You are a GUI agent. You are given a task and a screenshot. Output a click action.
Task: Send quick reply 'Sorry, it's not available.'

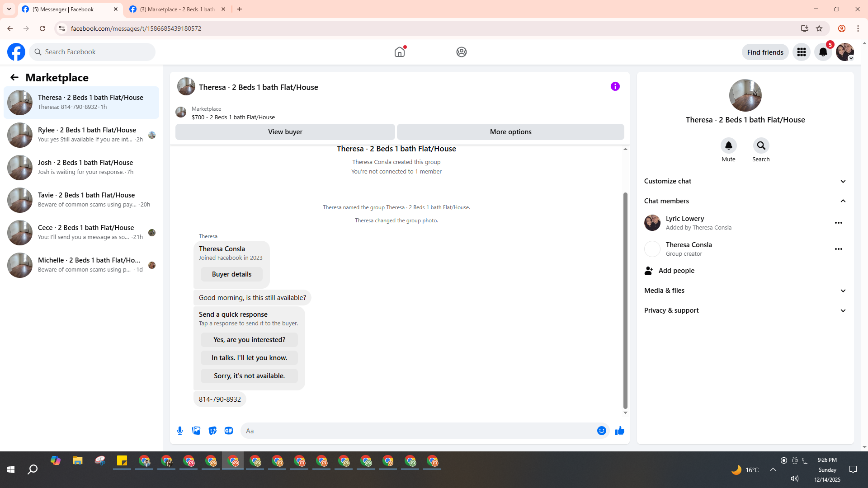pyautogui.click(x=249, y=376)
